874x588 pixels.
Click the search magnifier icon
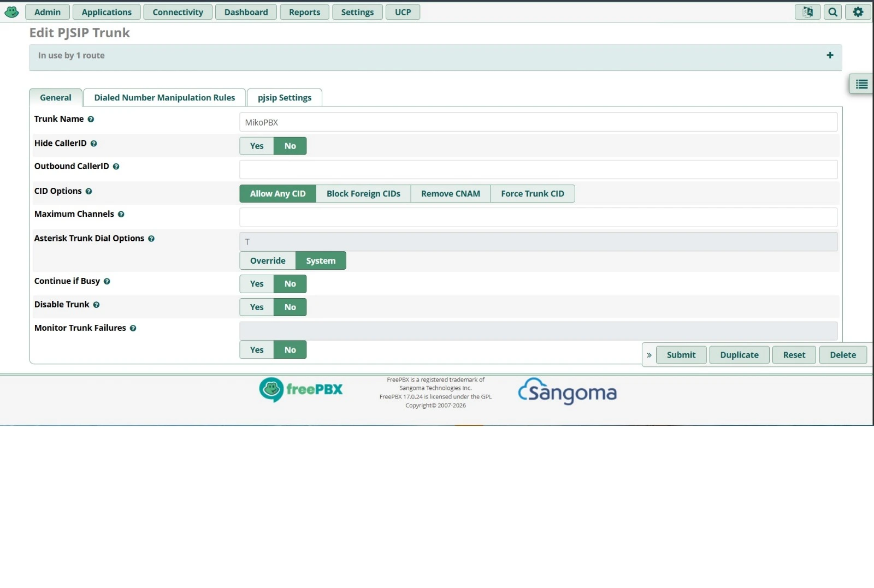tap(832, 12)
